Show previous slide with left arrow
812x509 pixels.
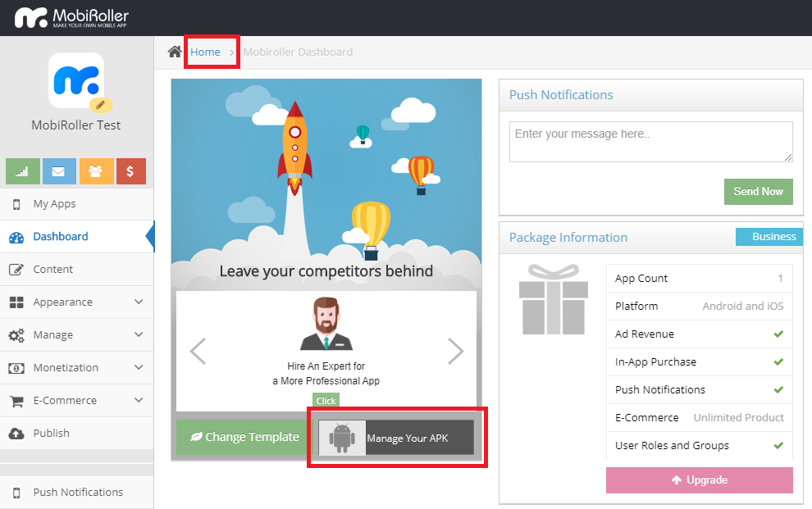pos(198,352)
